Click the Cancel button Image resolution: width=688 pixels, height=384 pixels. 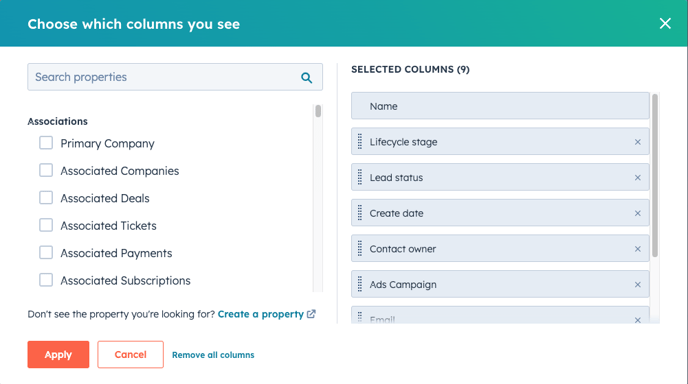(130, 354)
